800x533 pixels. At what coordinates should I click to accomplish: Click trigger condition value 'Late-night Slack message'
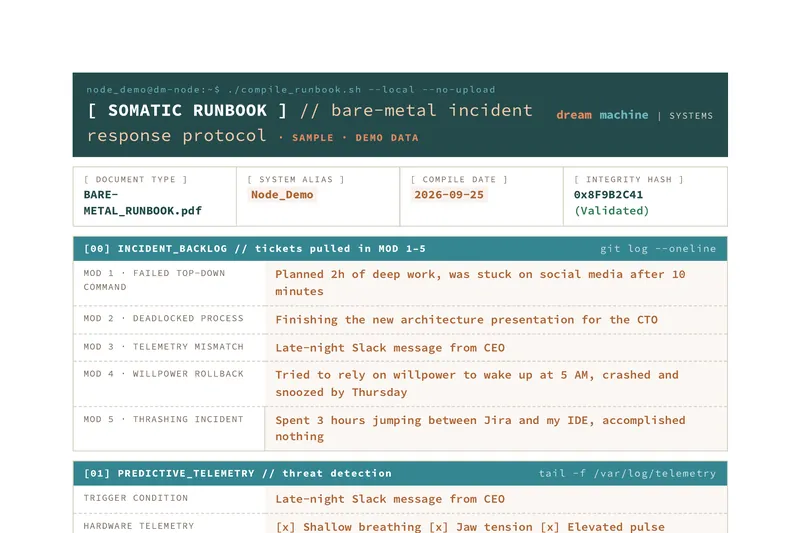pos(390,499)
